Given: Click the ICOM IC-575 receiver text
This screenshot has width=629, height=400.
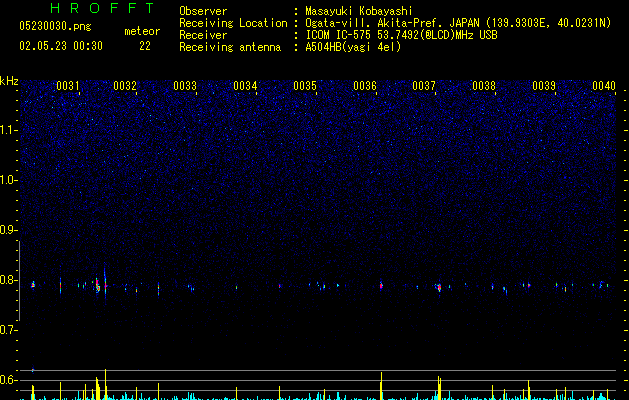Looking at the screenshot, I should point(401,35).
